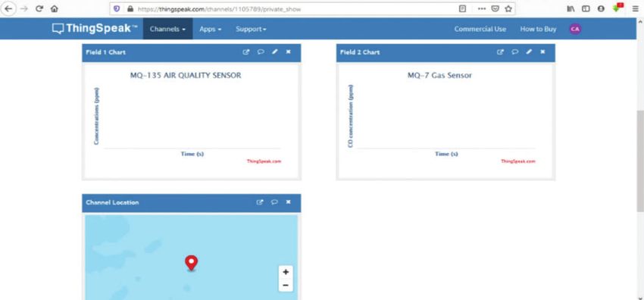Viewport: 644px width, 300px height.
Task: Edit Field 1 Chart with pencil icon
Action: point(275,52)
